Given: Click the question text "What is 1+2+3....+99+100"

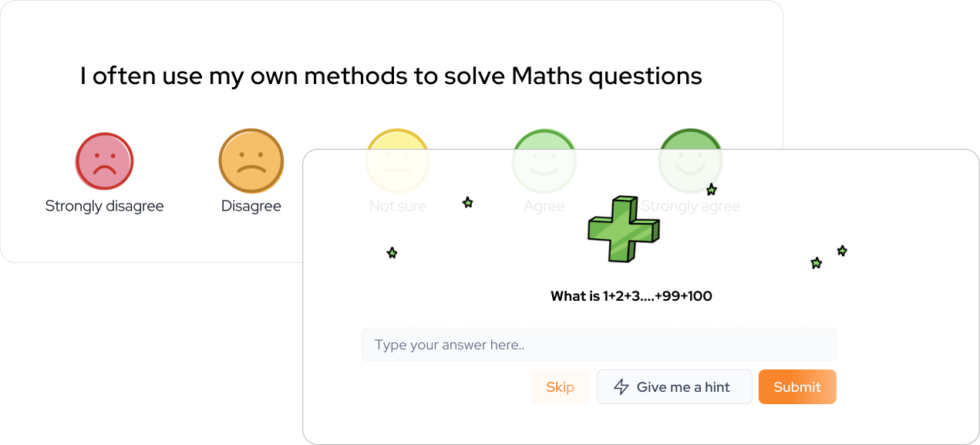Looking at the screenshot, I should [631, 296].
